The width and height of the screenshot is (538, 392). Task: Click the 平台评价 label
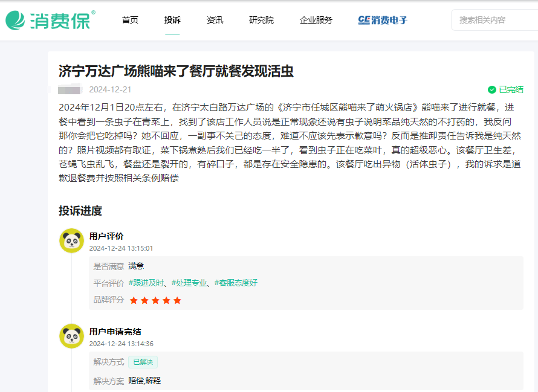click(109, 283)
